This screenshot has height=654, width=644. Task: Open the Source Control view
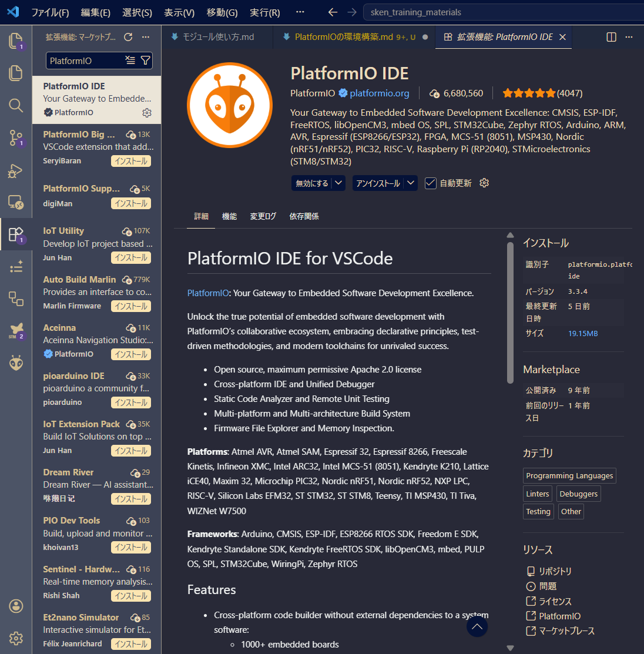pyautogui.click(x=16, y=138)
